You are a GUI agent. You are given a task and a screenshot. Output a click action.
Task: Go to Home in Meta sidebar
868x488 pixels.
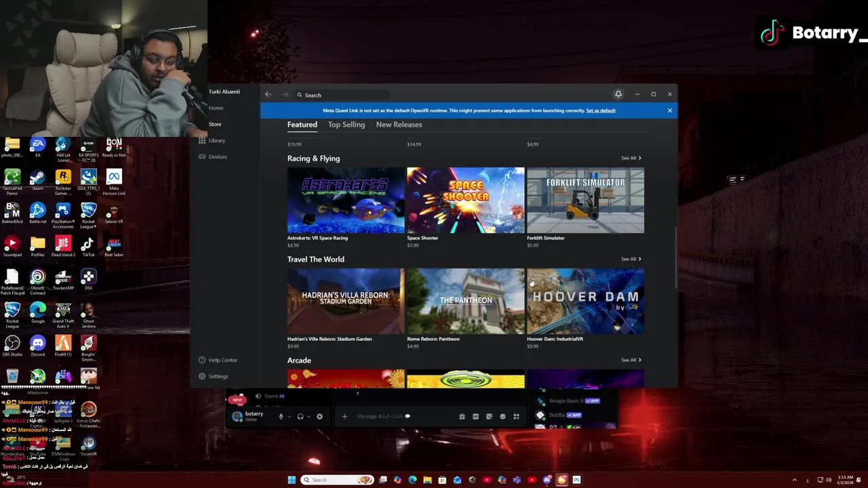point(216,108)
